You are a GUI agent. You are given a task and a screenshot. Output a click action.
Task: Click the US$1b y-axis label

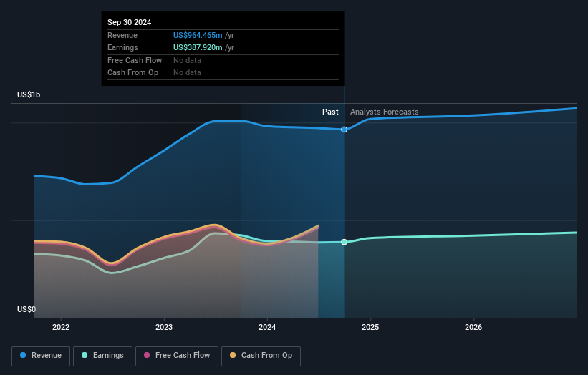point(29,94)
